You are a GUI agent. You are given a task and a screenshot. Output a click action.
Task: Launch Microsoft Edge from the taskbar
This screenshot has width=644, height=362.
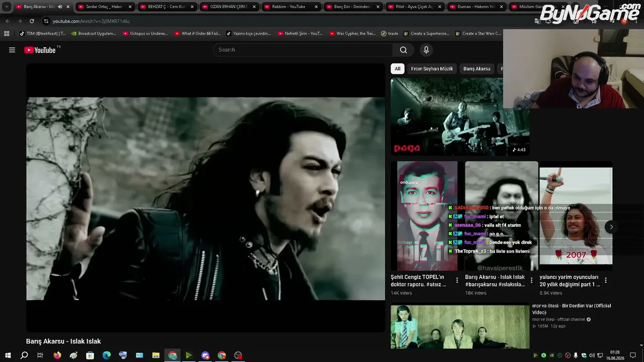(107, 355)
